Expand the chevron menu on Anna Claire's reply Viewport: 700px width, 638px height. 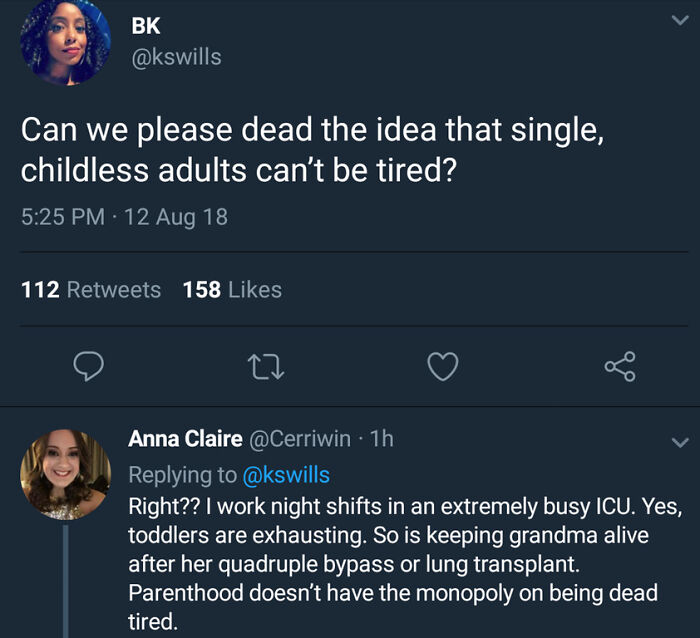pyautogui.click(x=679, y=441)
